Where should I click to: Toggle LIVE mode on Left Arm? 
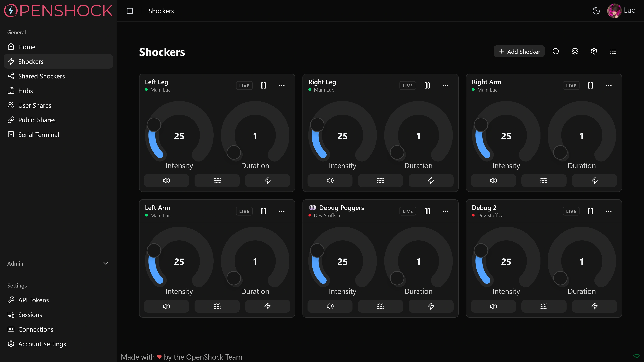[244, 211]
